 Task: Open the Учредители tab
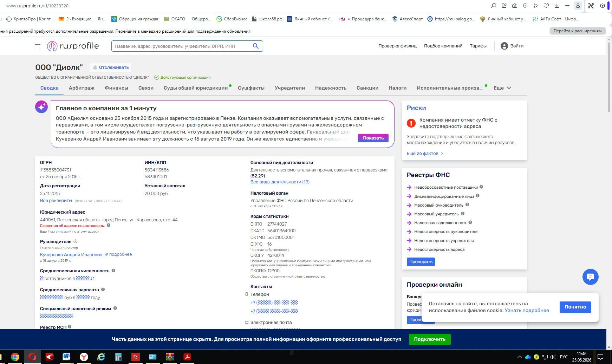coord(290,88)
